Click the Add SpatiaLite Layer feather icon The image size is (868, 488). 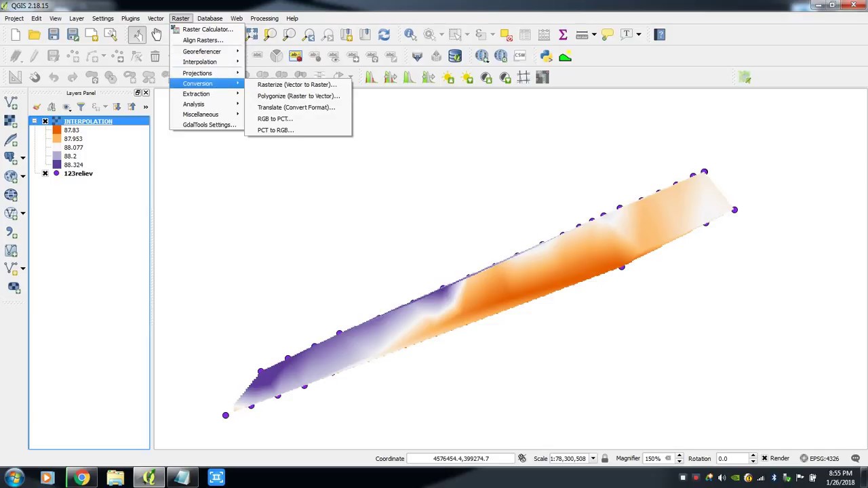[x=10, y=140]
